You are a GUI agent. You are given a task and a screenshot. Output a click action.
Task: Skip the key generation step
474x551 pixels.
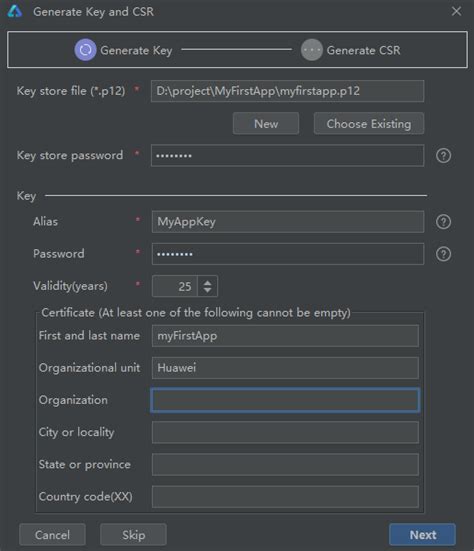[134, 535]
